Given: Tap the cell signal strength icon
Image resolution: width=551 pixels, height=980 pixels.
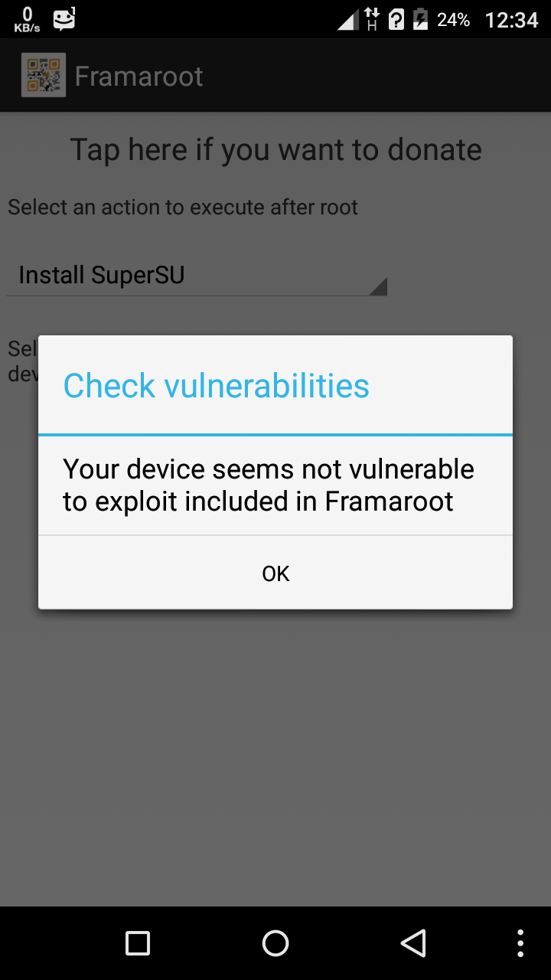Looking at the screenshot, I should pos(348,19).
